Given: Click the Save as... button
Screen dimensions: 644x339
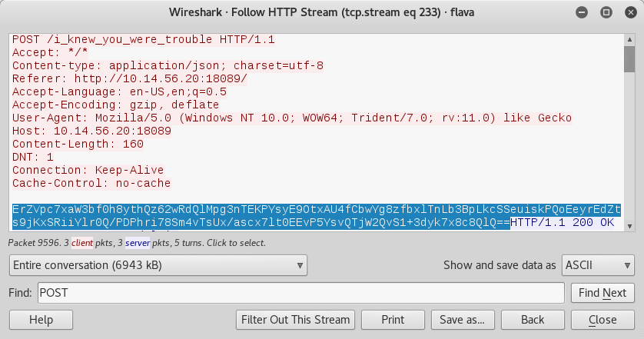Looking at the screenshot, I should [463, 320].
